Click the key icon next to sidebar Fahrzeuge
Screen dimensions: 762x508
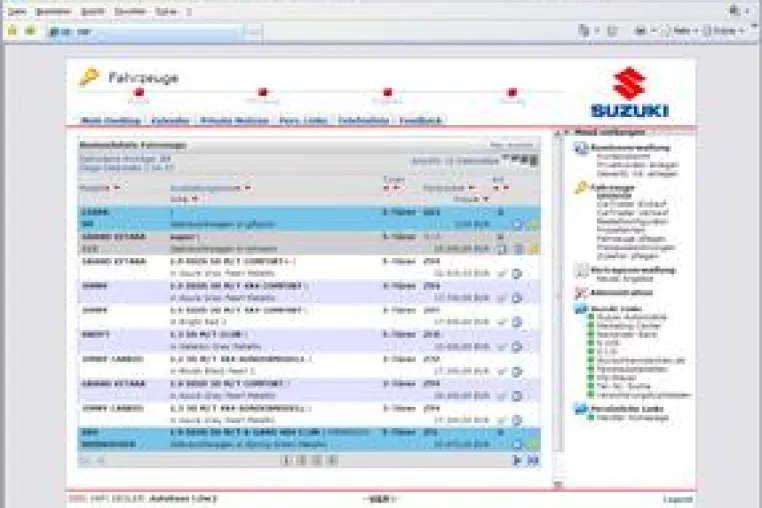581,188
